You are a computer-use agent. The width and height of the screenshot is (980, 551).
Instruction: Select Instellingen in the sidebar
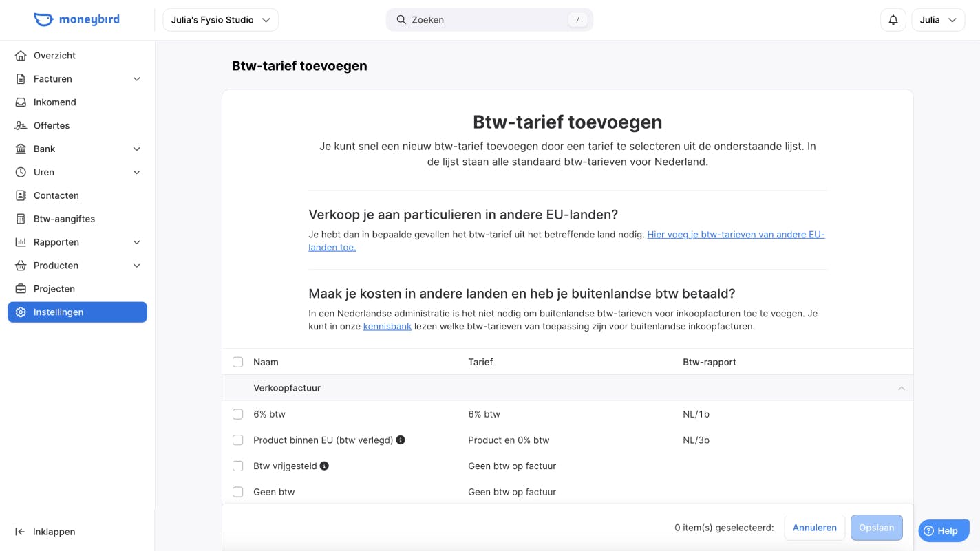tap(58, 312)
